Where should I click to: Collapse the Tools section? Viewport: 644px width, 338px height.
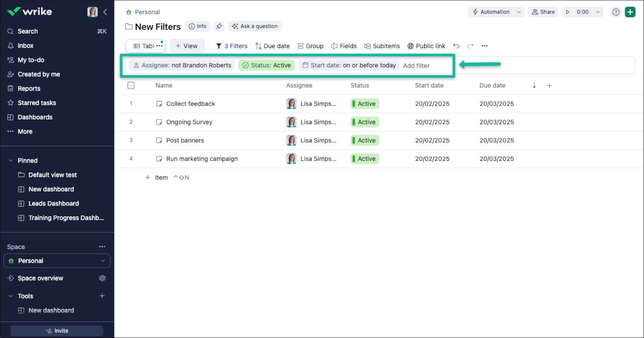(x=11, y=296)
